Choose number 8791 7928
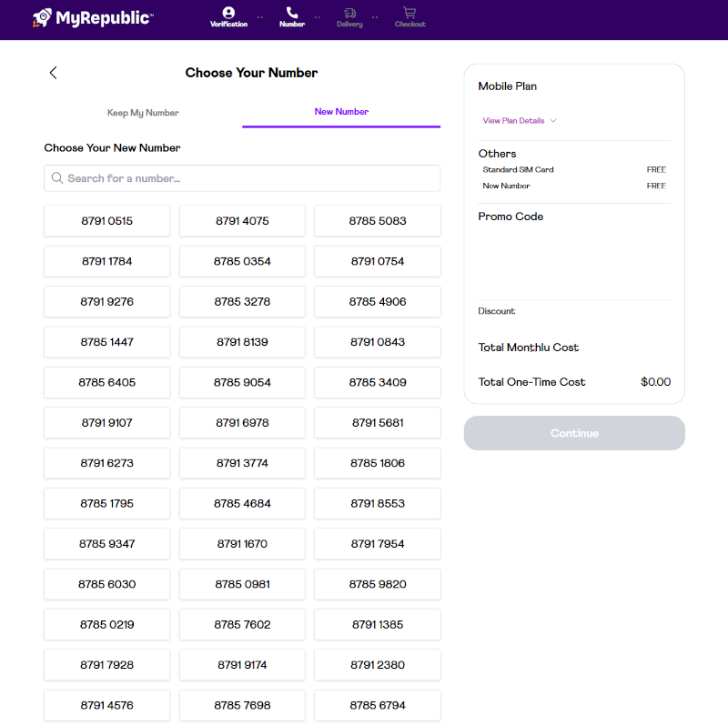 [107, 665]
